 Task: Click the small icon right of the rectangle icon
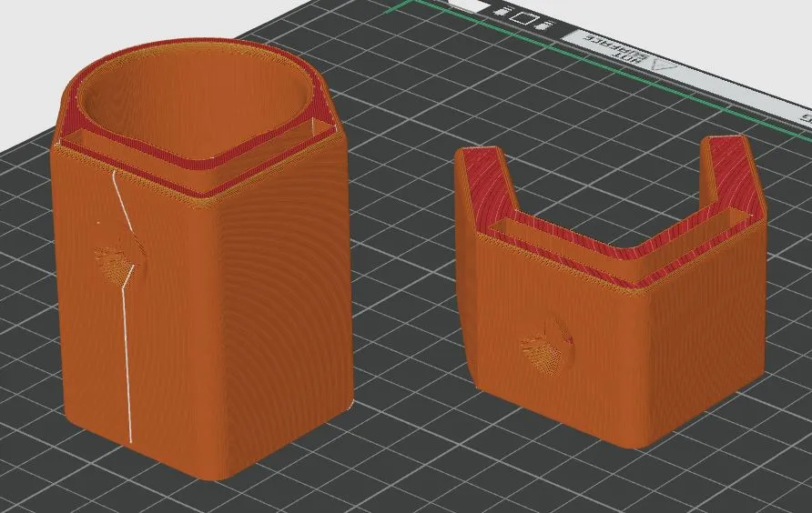pyautogui.click(x=544, y=24)
